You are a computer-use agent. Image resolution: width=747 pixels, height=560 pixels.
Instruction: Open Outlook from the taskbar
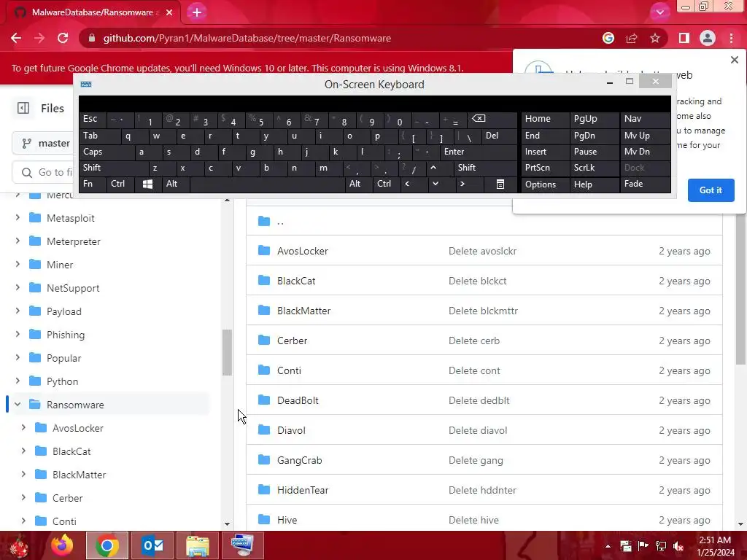coord(152,545)
